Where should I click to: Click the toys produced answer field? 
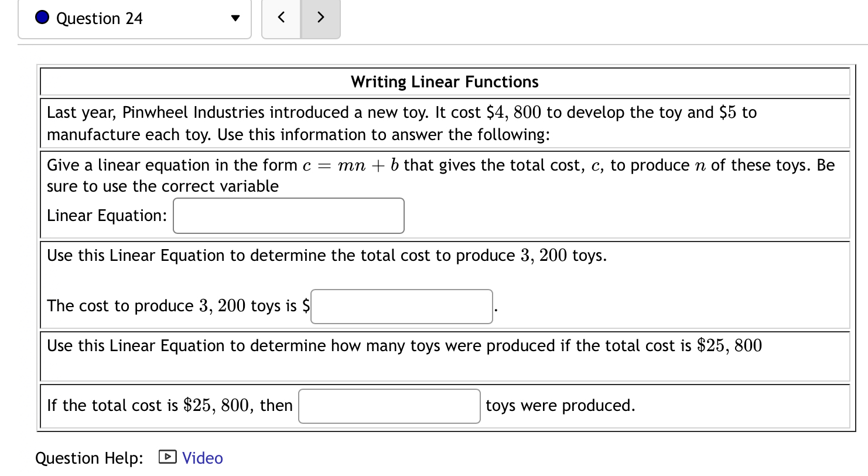(389, 406)
